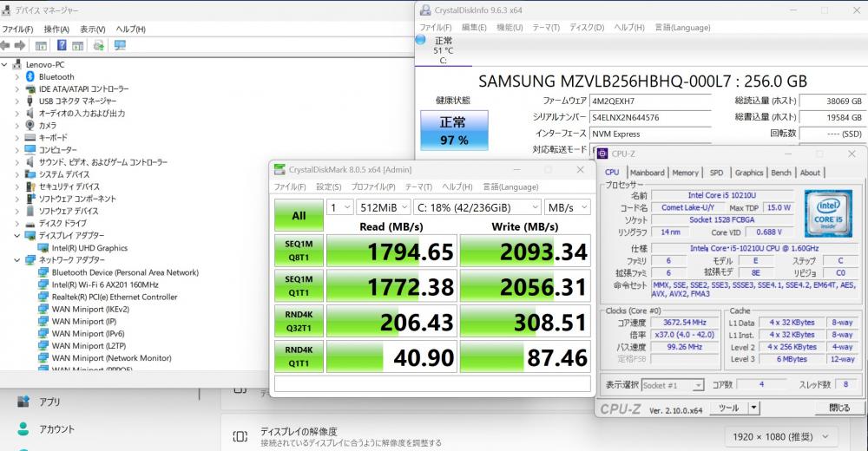The width and height of the screenshot is (868, 451).
Task: Click the empty comment box in CrystalDiskMark
Action: (433, 383)
